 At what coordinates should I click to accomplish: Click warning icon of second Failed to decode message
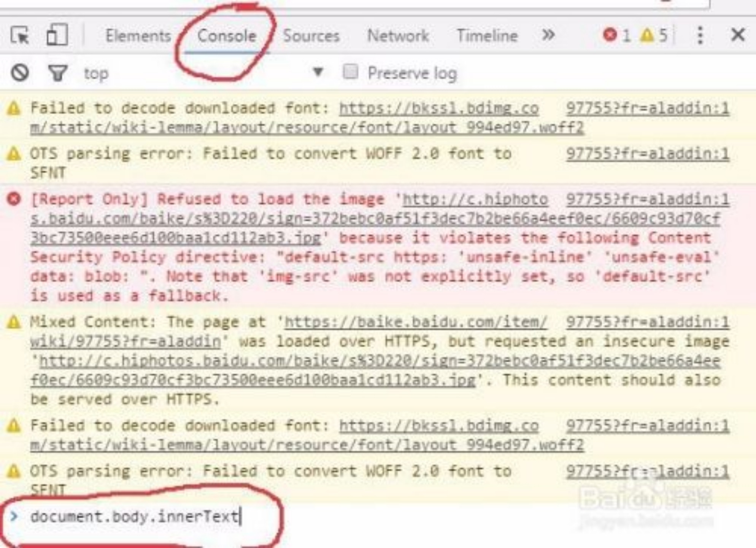coord(14,425)
